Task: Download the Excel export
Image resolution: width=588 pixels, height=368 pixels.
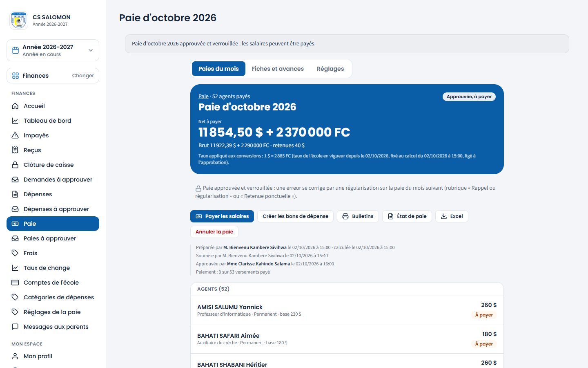Action: click(x=452, y=216)
